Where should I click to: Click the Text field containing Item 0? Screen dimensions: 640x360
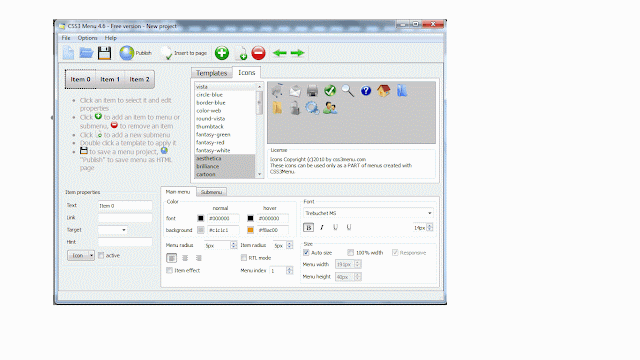(x=125, y=206)
